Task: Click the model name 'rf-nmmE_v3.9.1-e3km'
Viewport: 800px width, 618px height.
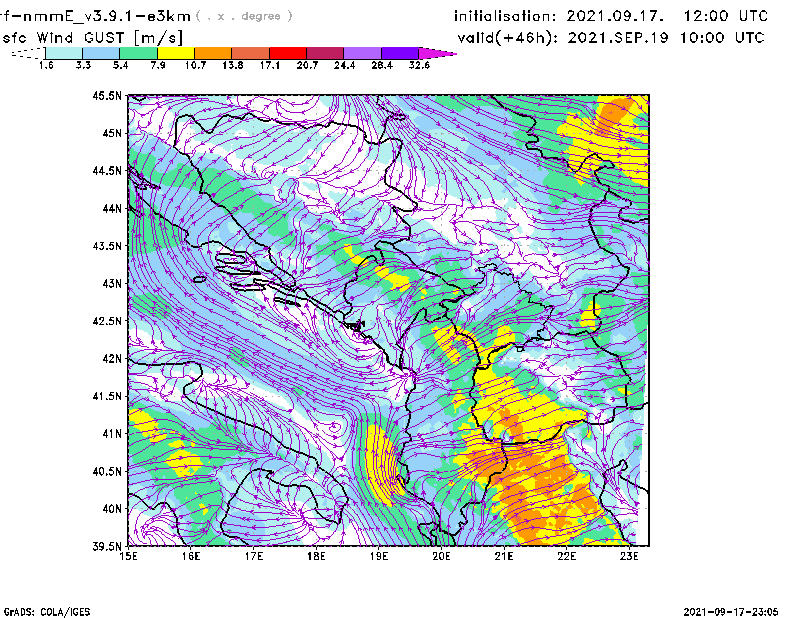Action: point(95,16)
